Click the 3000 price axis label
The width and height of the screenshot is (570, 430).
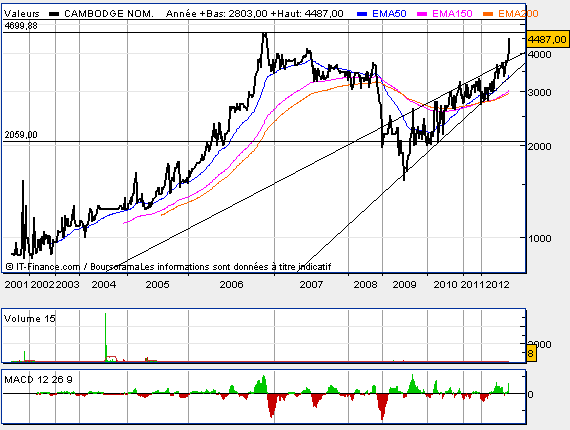click(540, 93)
